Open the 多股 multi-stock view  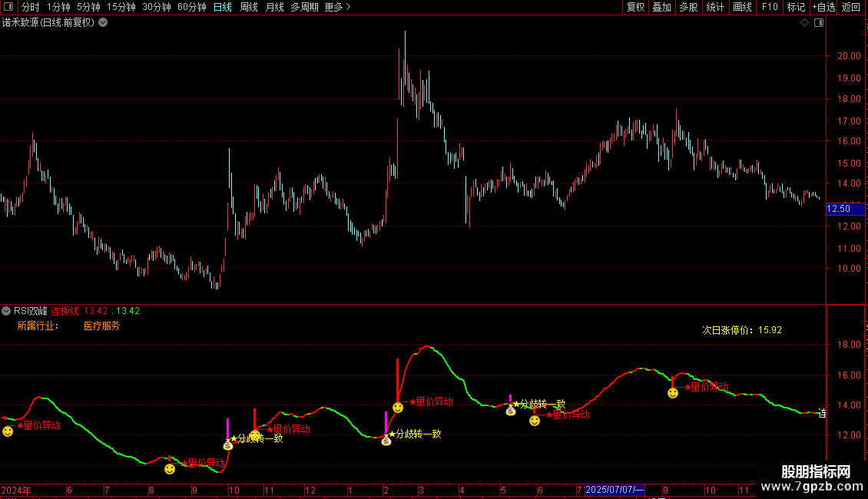click(688, 7)
